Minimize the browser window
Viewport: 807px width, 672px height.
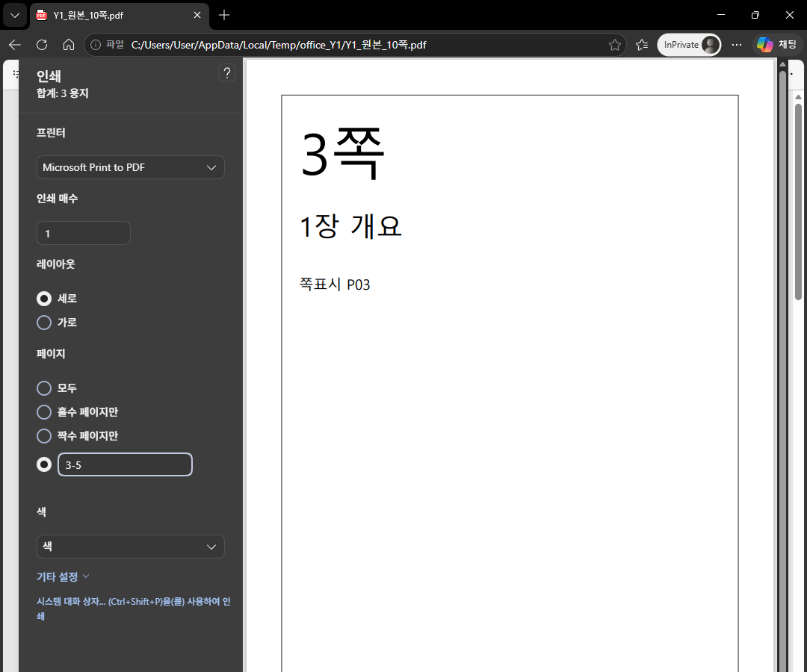(x=721, y=15)
